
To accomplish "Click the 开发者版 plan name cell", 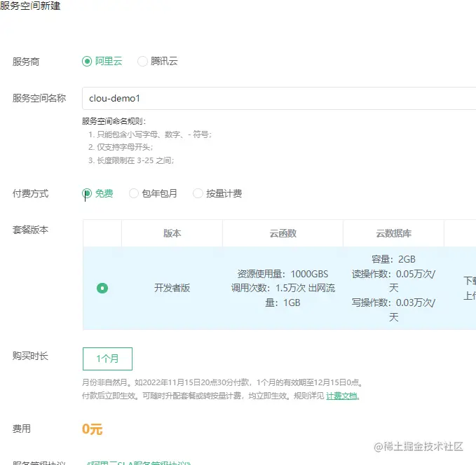I will tap(172, 288).
